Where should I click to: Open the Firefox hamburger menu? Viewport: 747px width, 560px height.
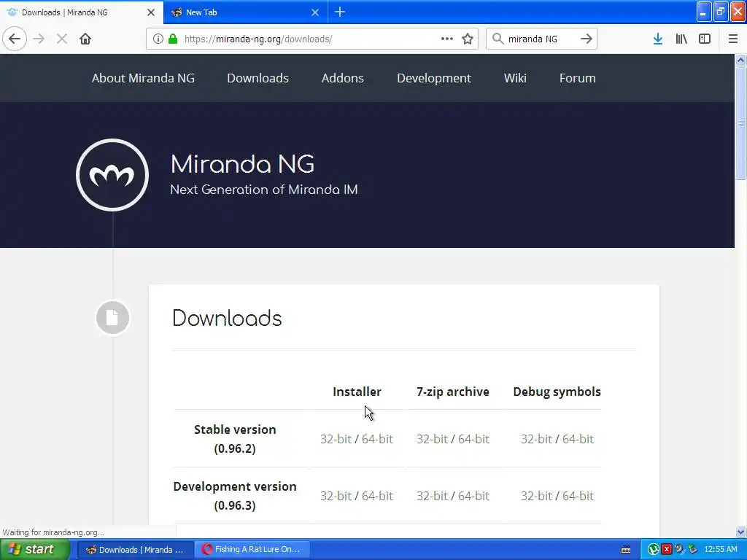pos(733,39)
